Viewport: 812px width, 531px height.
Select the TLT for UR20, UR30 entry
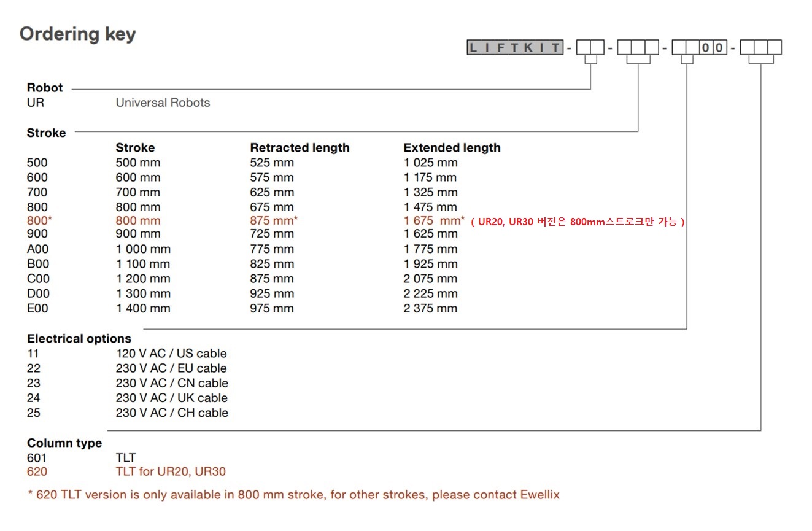[x=171, y=471]
